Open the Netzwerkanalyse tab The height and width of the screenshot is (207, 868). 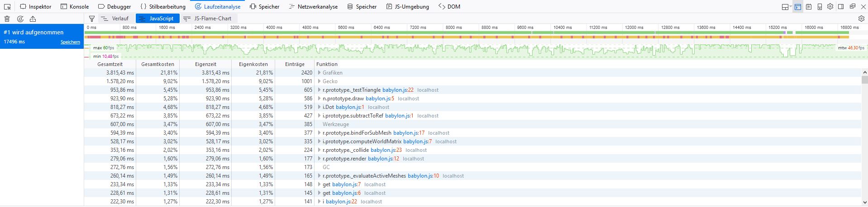[313, 7]
